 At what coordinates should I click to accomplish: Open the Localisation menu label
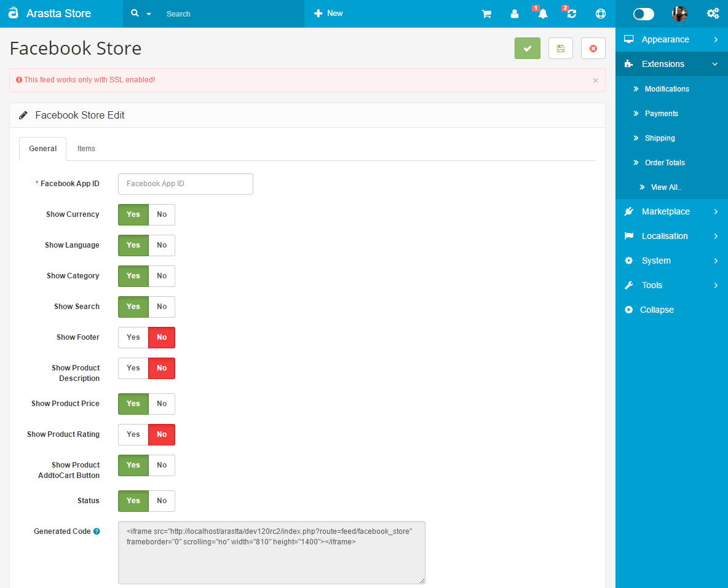tap(665, 236)
